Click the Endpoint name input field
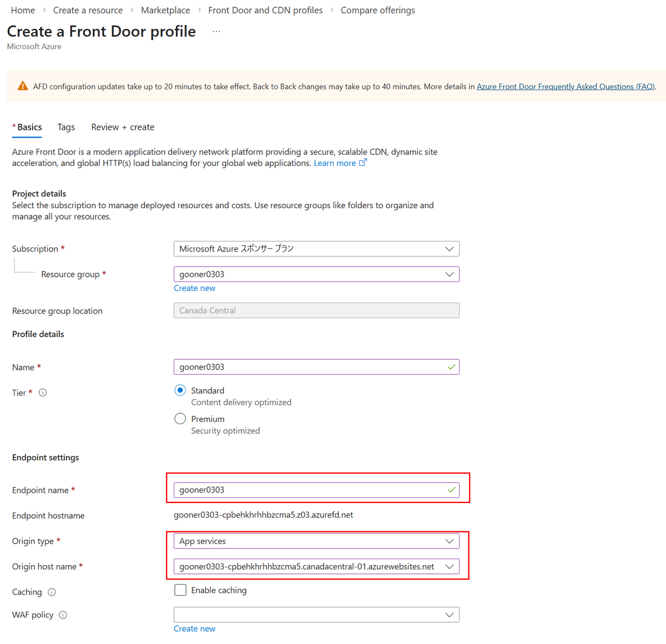Viewport: 666px width, 644px height. coord(316,490)
